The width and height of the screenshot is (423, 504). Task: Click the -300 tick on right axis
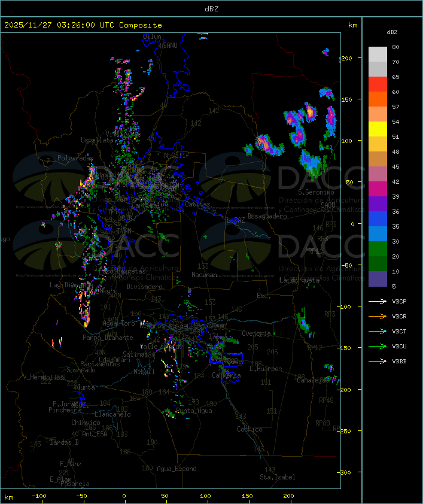[x=344, y=472]
